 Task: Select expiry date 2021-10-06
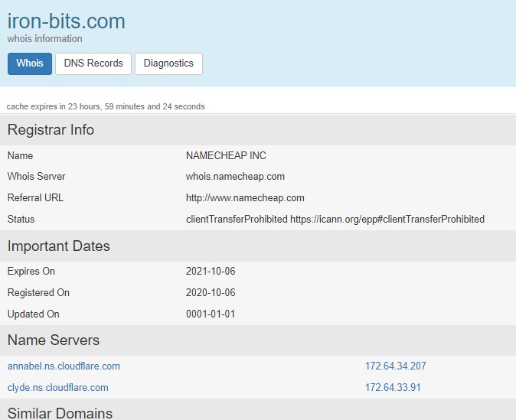click(x=211, y=272)
